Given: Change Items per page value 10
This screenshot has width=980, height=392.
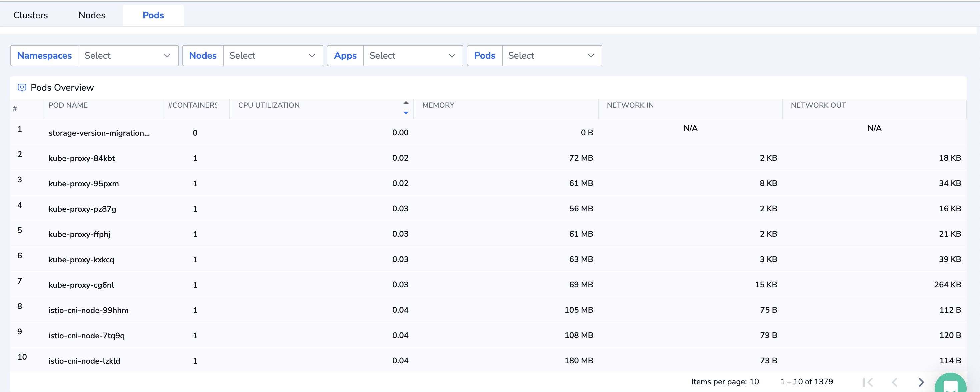Looking at the screenshot, I should coord(754,381).
